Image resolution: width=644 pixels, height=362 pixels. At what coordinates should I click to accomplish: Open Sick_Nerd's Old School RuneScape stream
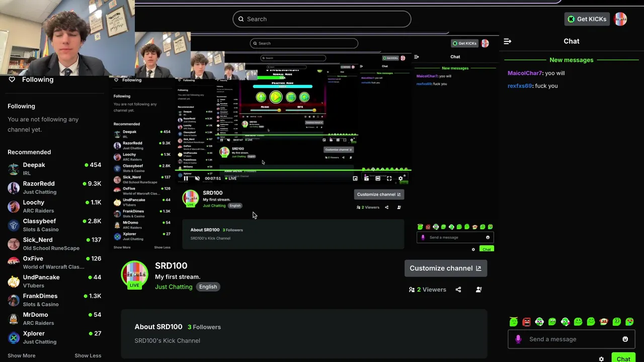(x=54, y=244)
